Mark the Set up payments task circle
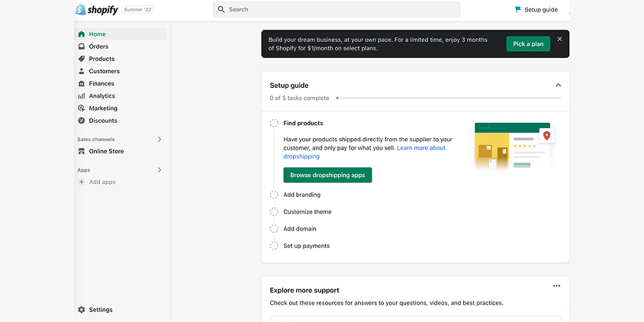 (x=274, y=246)
